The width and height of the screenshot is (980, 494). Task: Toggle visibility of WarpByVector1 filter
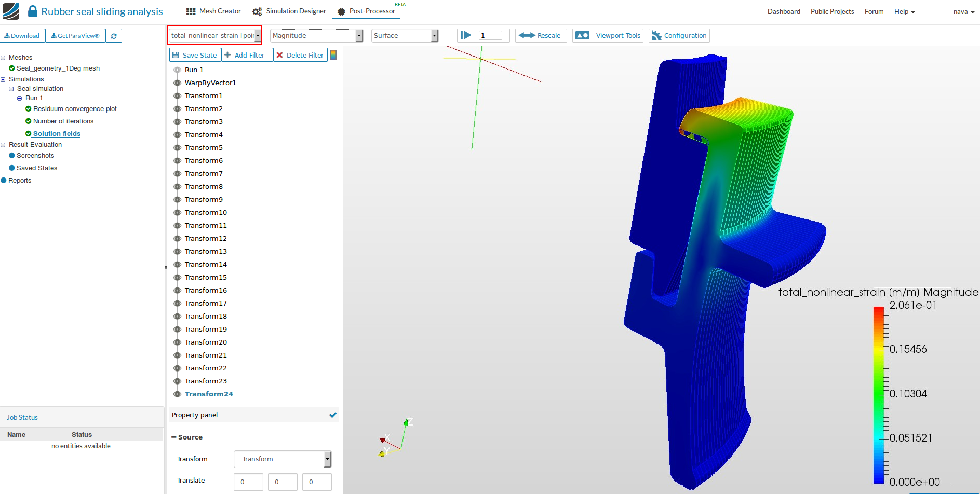pyautogui.click(x=177, y=83)
